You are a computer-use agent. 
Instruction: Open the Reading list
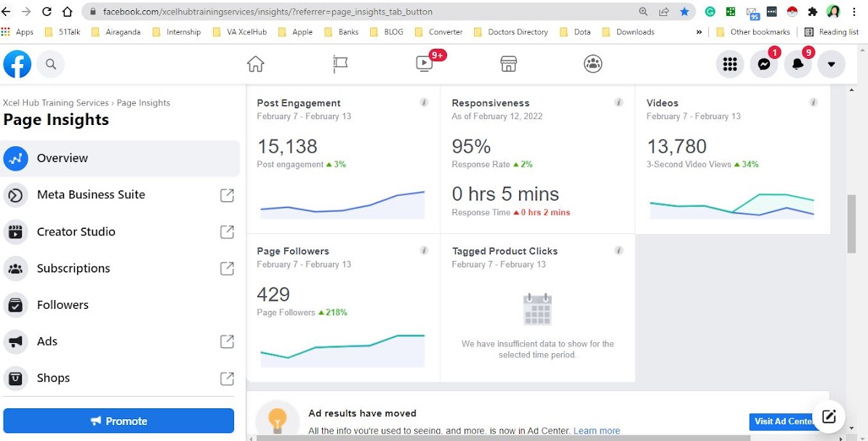tap(832, 32)
